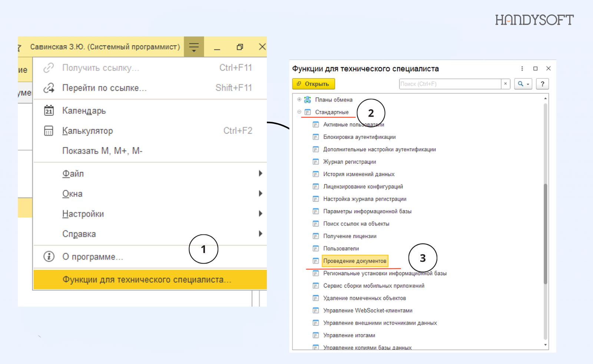The image size is (593, 364).
Task: Click the About program info icon
Action: click(49, 256)
